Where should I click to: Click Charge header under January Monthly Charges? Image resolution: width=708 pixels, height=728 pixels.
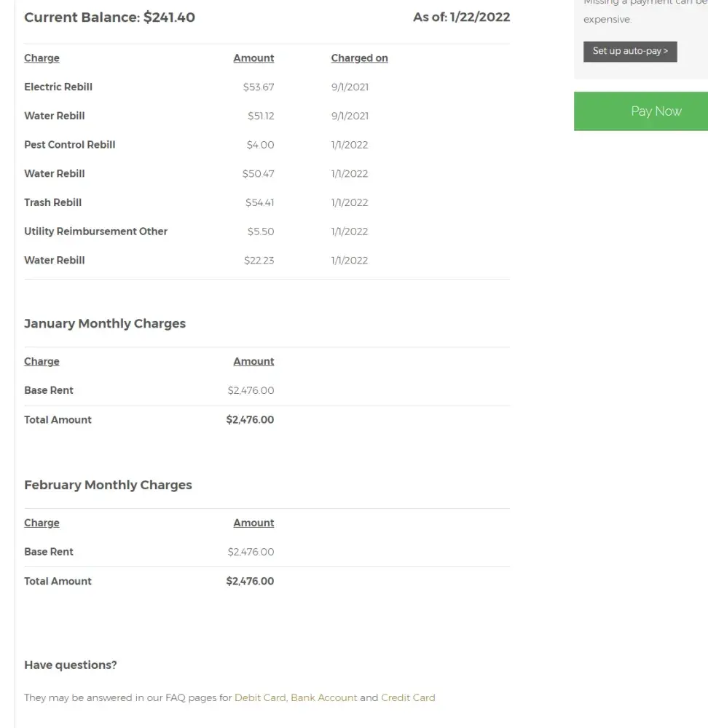click(42, 362)
